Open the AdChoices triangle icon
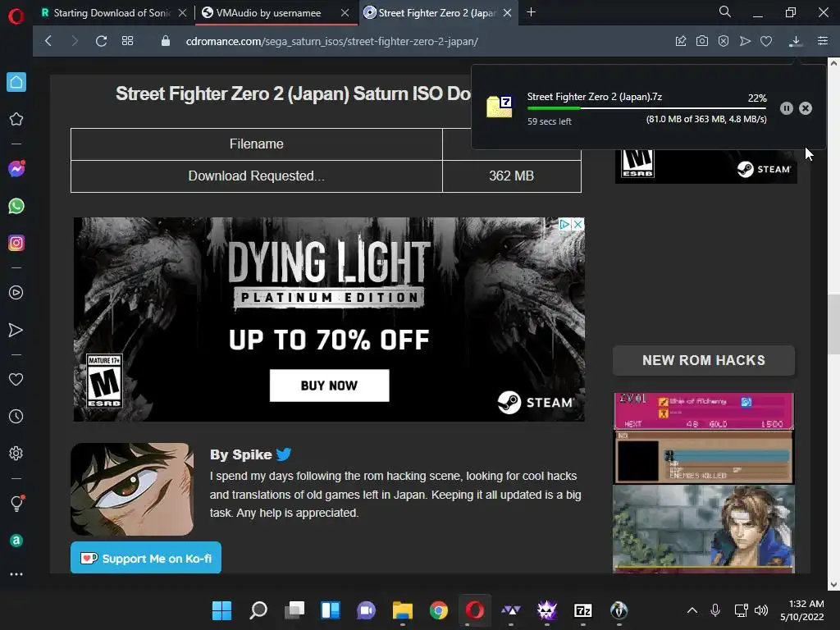Image resolution: width=840 pixels, height=630 pixels. click(564, 225)
